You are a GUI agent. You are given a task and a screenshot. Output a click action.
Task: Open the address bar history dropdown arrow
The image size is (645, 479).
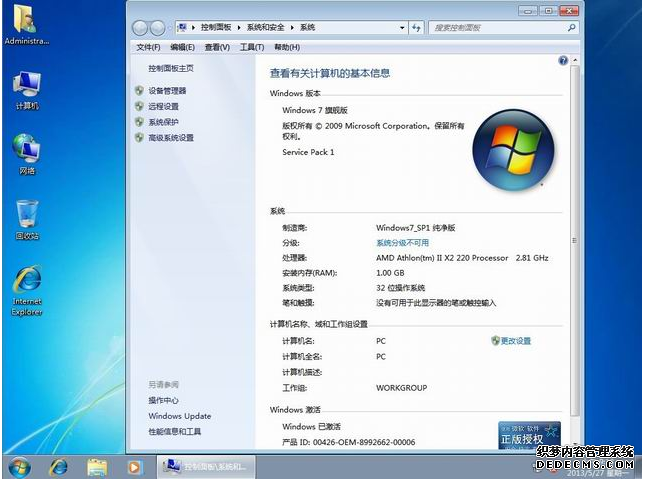coord(402,28)
